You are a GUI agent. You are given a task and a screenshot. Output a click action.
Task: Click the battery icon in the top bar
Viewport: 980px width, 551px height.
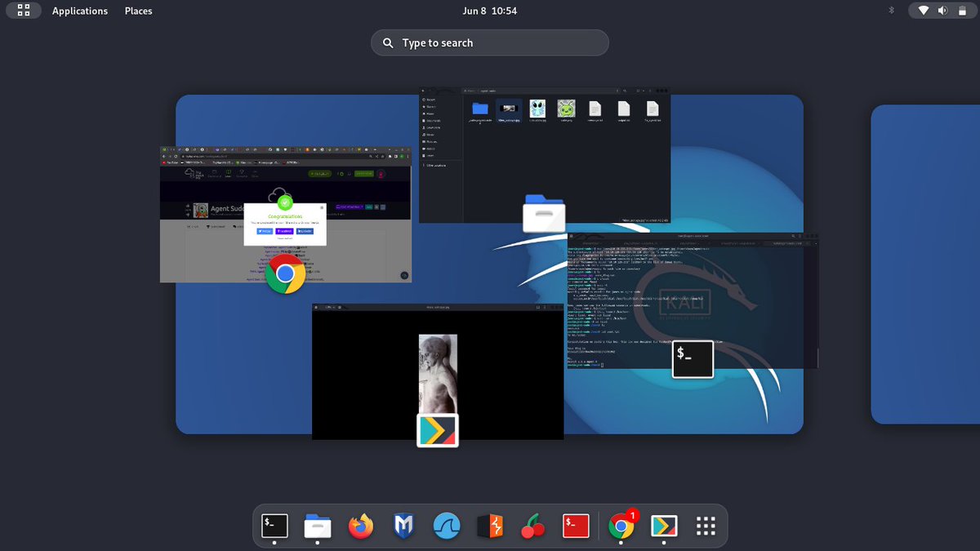961,11
